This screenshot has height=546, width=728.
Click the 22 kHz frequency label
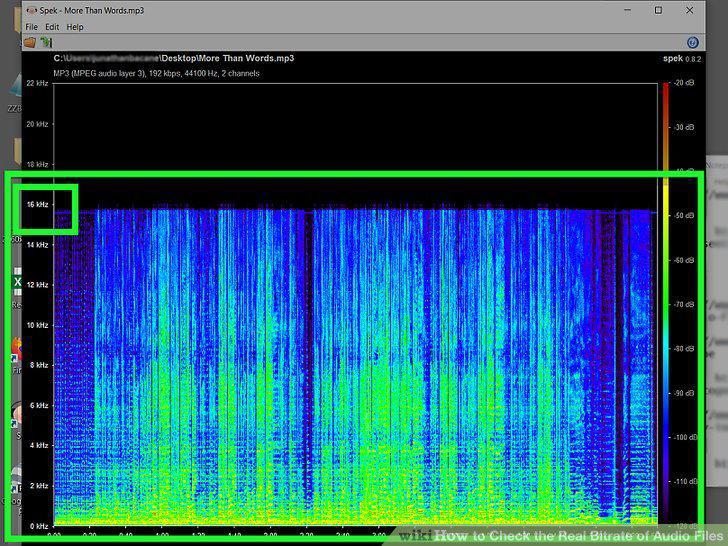click(x=37, y=83)
